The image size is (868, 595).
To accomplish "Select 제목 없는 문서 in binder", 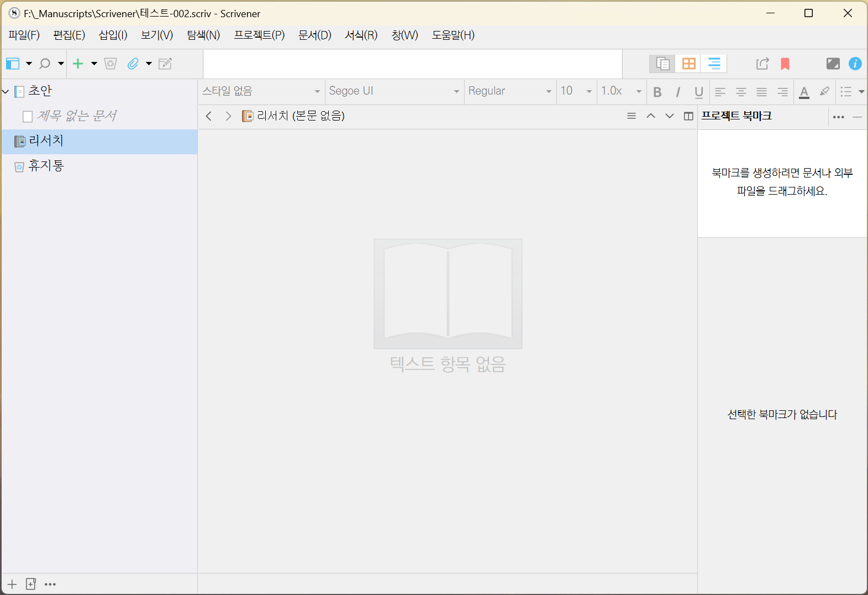I will [99, 116].
